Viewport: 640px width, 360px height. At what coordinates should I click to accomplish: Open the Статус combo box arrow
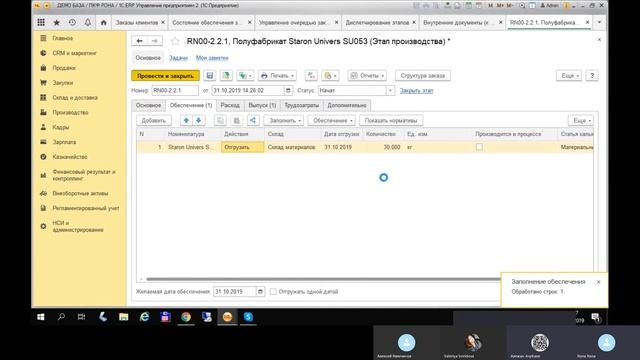click(x=390, y=90)
